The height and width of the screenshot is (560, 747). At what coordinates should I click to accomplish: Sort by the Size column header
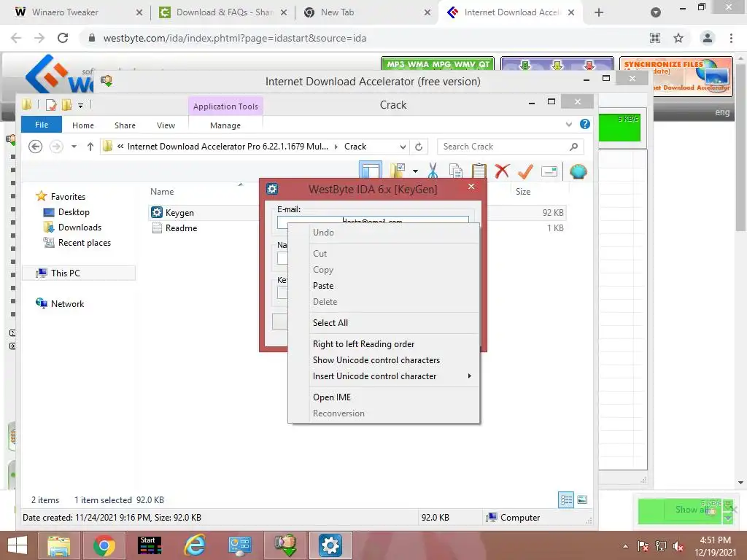click(x=522, y=192)
